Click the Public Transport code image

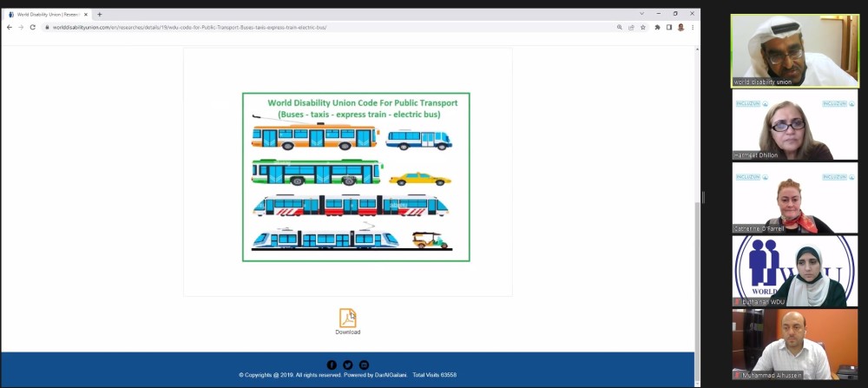click(x=356, y=177)
